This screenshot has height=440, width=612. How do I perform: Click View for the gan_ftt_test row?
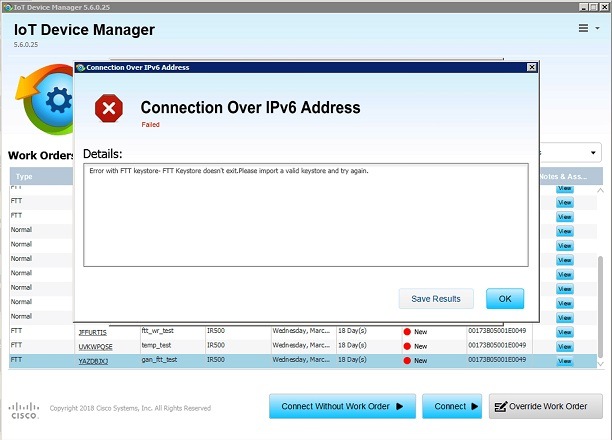564,361
